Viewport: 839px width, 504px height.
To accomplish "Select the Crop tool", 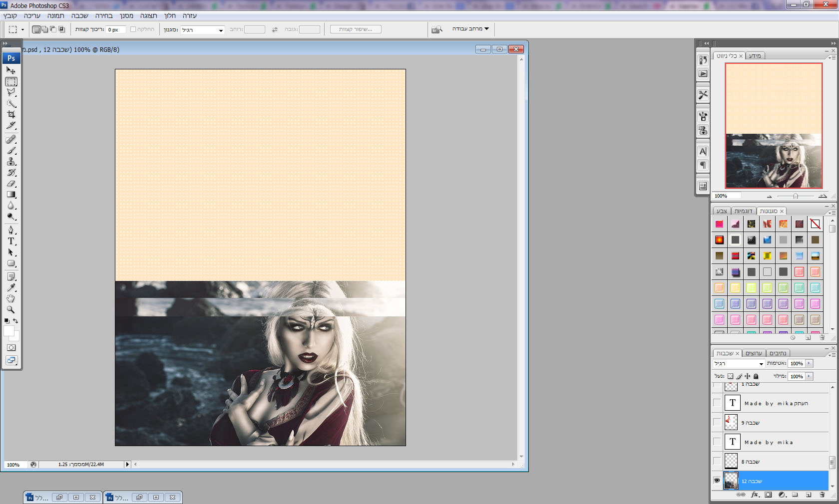I will pos(11,114).
